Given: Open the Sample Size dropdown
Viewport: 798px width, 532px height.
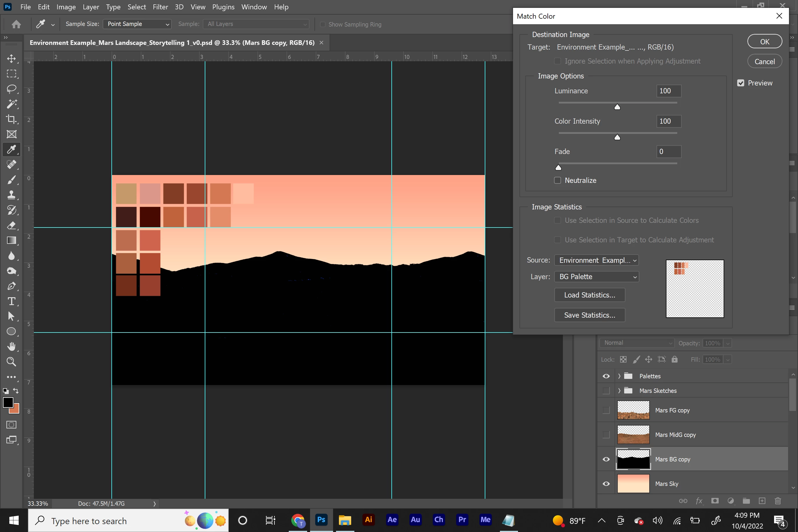Looking at the screenshot, I should click(137, 24).
